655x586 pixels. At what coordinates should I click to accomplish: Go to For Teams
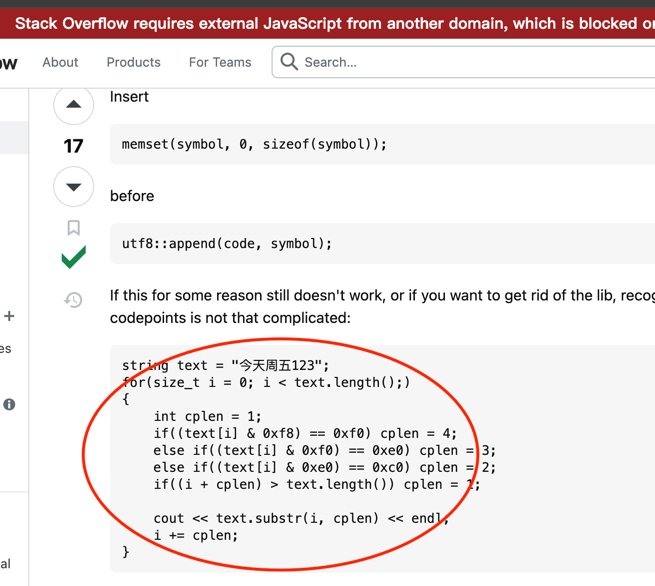pos(220,62)
